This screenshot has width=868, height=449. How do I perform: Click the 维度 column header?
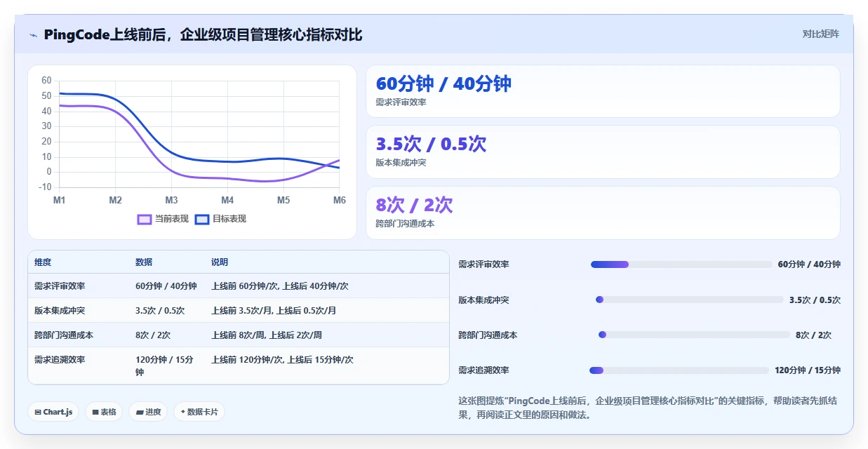coord(43,262)
